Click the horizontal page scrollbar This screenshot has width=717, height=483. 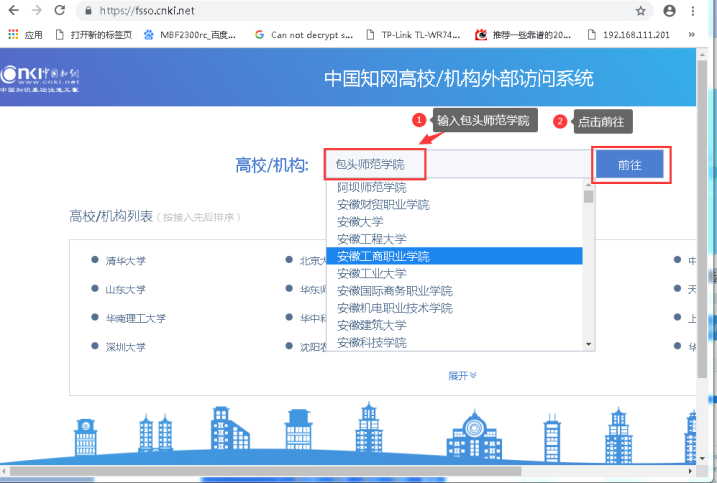click(x=265, y=471)
